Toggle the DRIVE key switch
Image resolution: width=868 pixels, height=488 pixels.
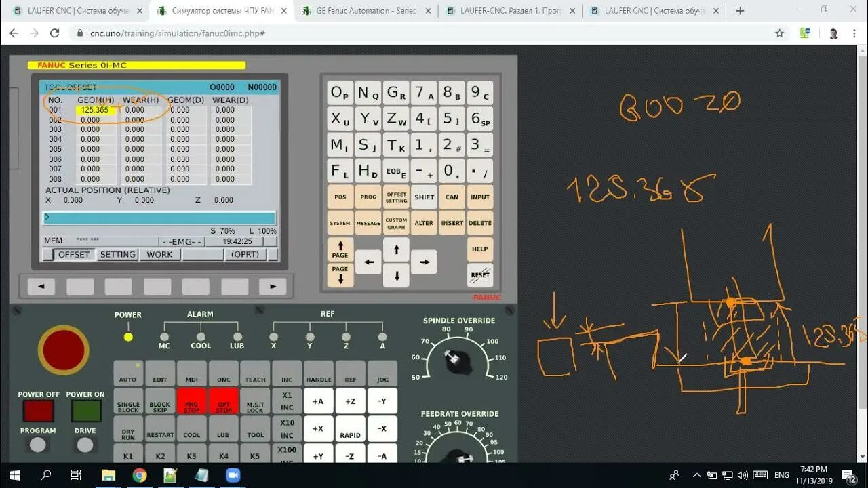[x=85, y=445]
